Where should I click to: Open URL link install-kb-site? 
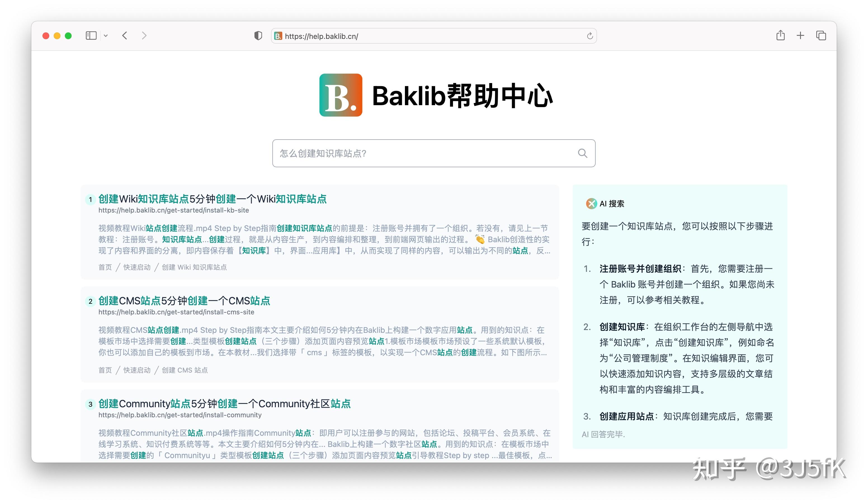(x=174, y=210)
